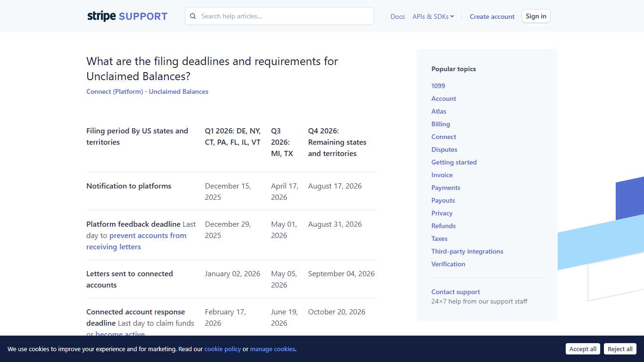Expand the APIs & SDKs dropdown
This screenshot has width=644, height=362.
tap(433, 16)
